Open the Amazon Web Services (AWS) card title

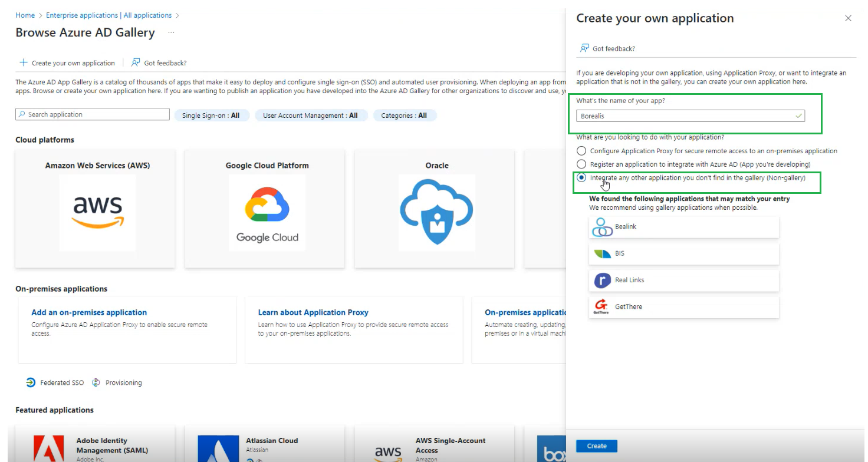(97, 166)
